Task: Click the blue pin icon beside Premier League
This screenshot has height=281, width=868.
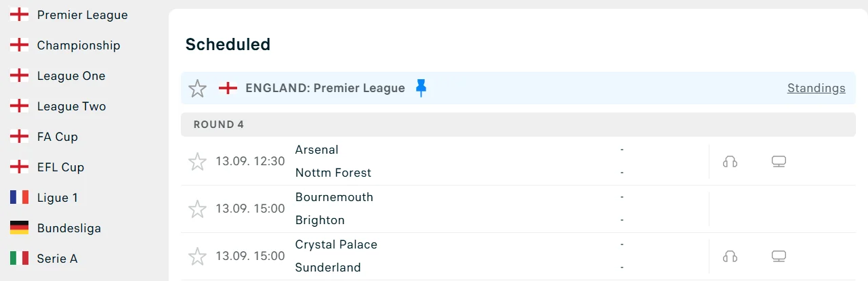Action: [421, 88]
